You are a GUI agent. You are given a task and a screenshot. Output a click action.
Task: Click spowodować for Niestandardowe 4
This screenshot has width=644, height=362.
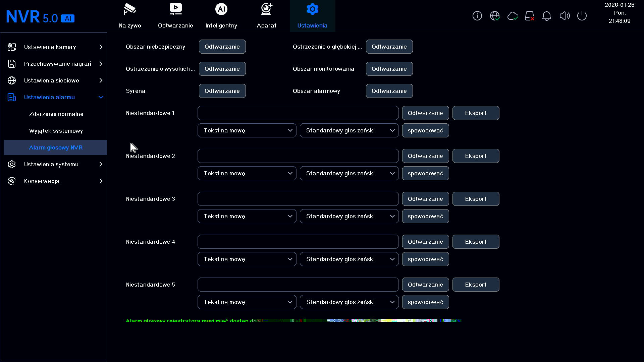pyautogui.click(x=425, y=259)
